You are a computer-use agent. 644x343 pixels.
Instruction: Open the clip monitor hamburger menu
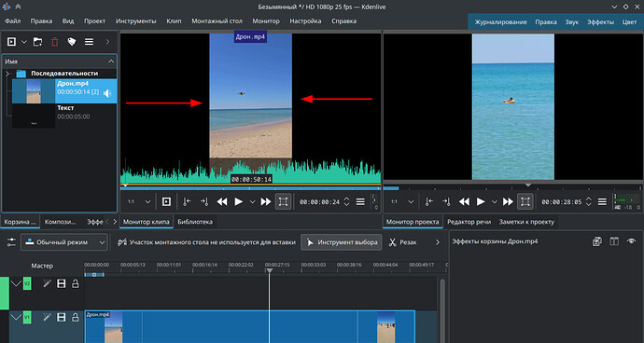[x=360, y=201]
